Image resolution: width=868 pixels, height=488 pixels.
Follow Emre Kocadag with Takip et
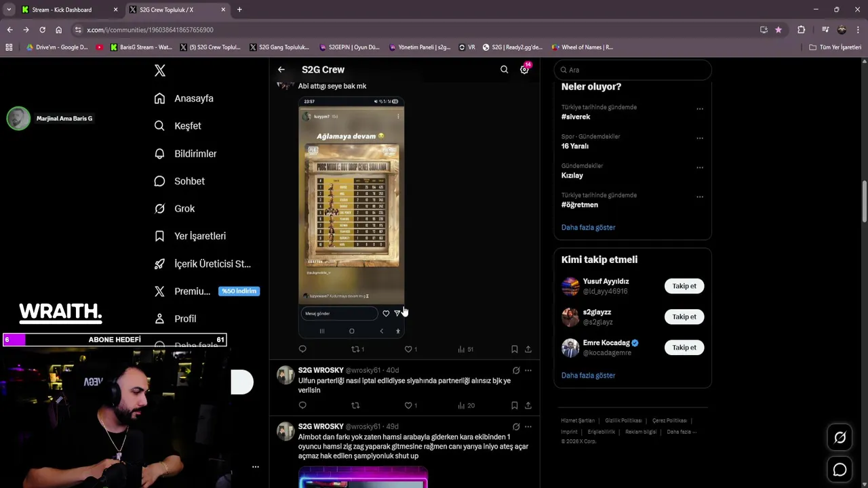(684, 348)
